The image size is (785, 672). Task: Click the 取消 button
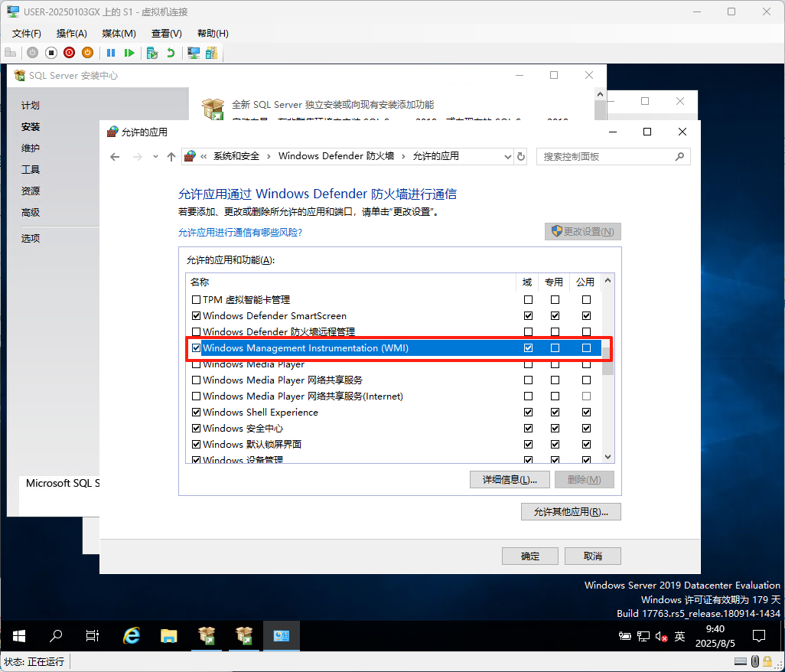tap(593, 556)
